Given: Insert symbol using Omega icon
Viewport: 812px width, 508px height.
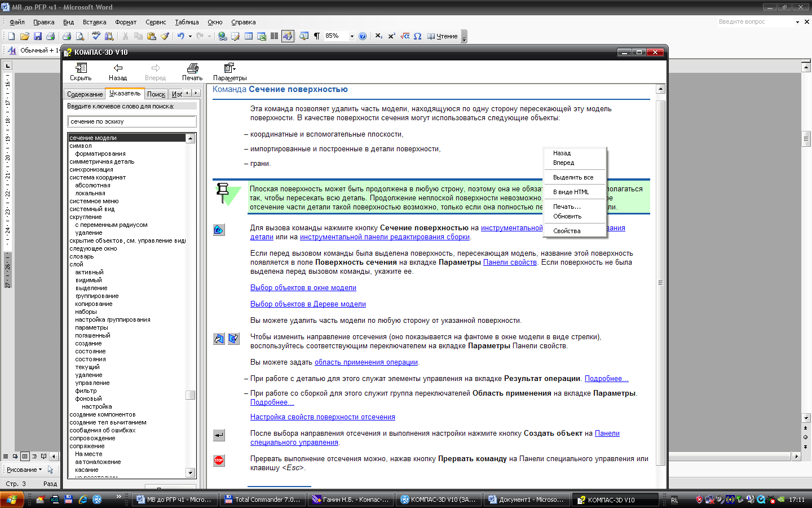Looking at the screenshot, I should pos(418,36).
